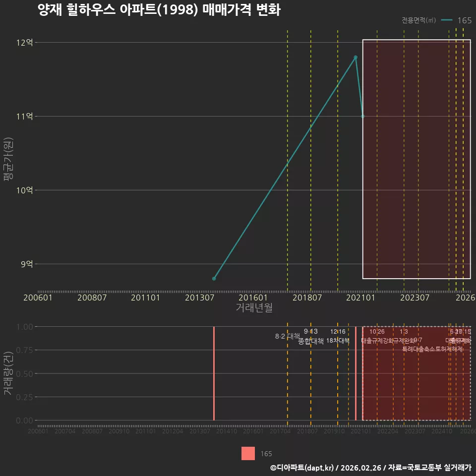Click the peak data point near 12억
Viewport: 476px width, 476px height.
tap(356, 58)
